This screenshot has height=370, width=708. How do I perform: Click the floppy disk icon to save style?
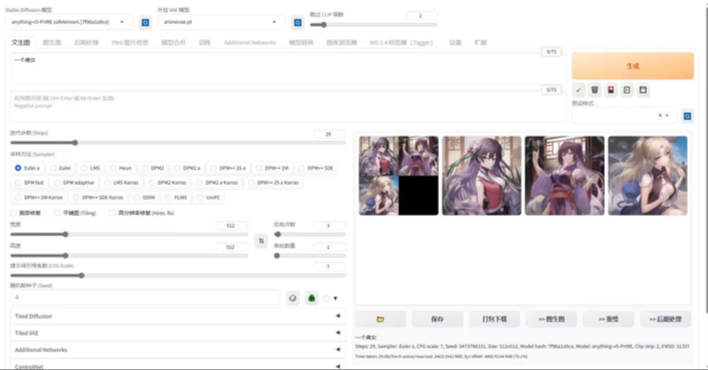(x=643, y=90)
